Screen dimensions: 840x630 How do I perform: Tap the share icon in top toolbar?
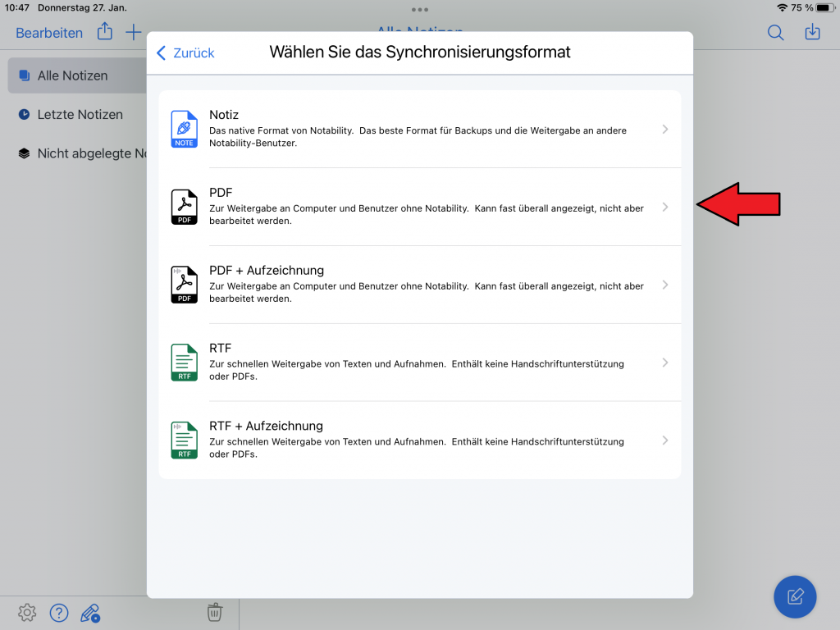coord(105,32)
